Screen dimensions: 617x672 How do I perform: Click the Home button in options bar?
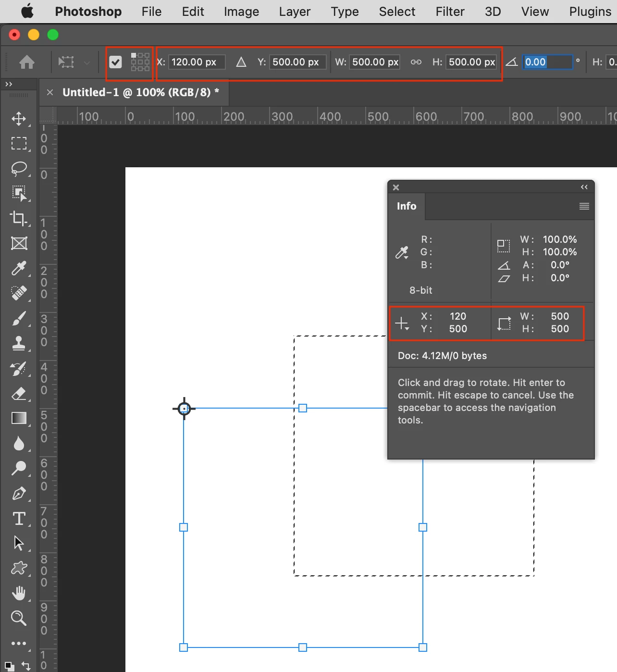point(27,62)
